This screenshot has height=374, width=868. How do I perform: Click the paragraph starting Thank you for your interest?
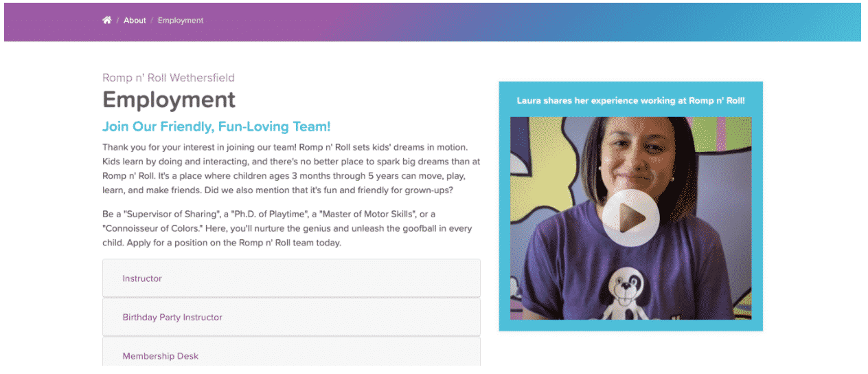[291, 168]
